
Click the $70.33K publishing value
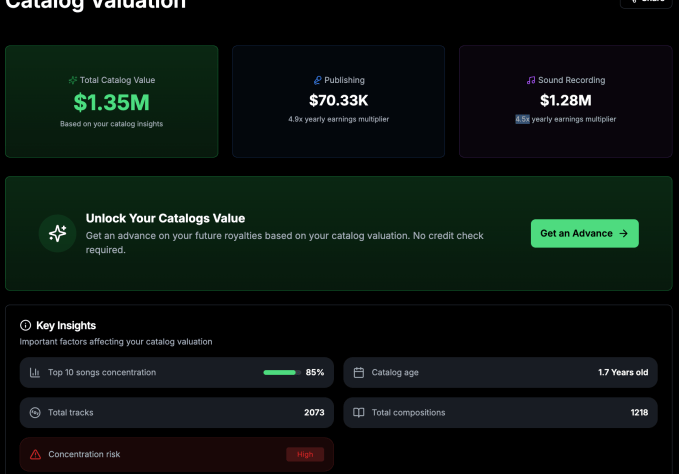click(338, 100)
